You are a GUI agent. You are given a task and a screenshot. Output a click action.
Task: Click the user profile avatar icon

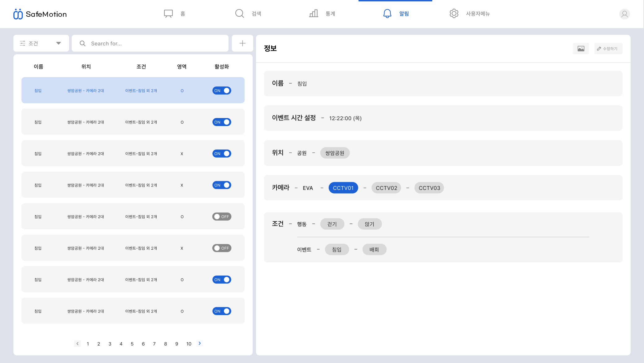coord(624,14)
